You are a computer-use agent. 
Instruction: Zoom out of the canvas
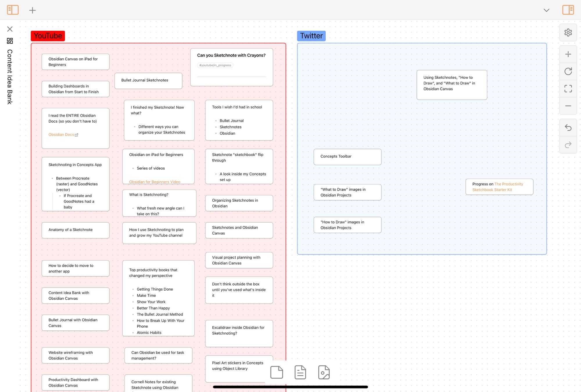click(568, 106)
